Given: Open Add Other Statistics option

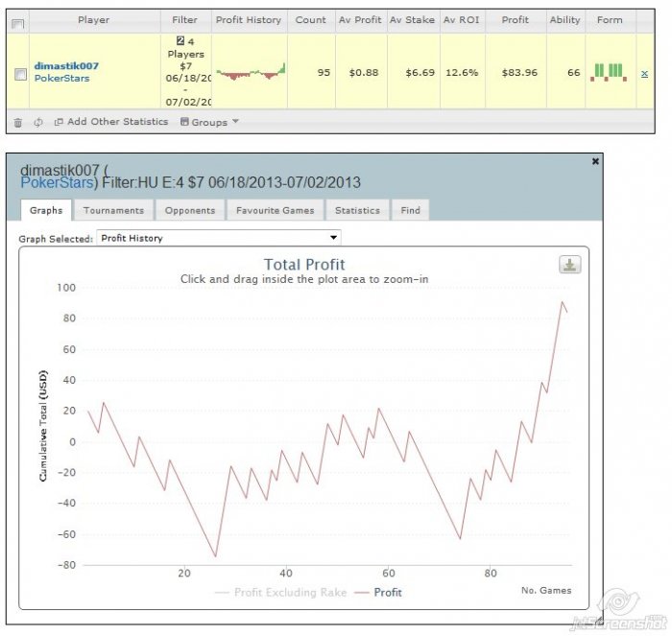Looking at the screenshot, I should [111, 122].
